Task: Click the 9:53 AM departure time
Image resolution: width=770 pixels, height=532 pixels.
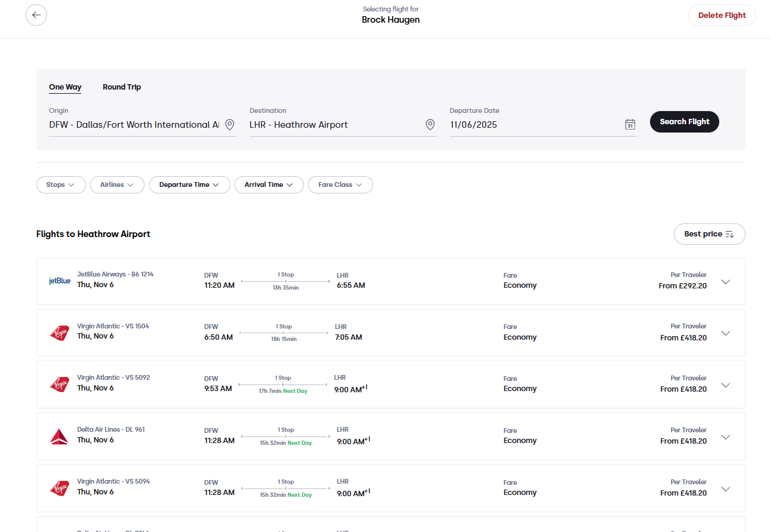Action: click(218, 389)
